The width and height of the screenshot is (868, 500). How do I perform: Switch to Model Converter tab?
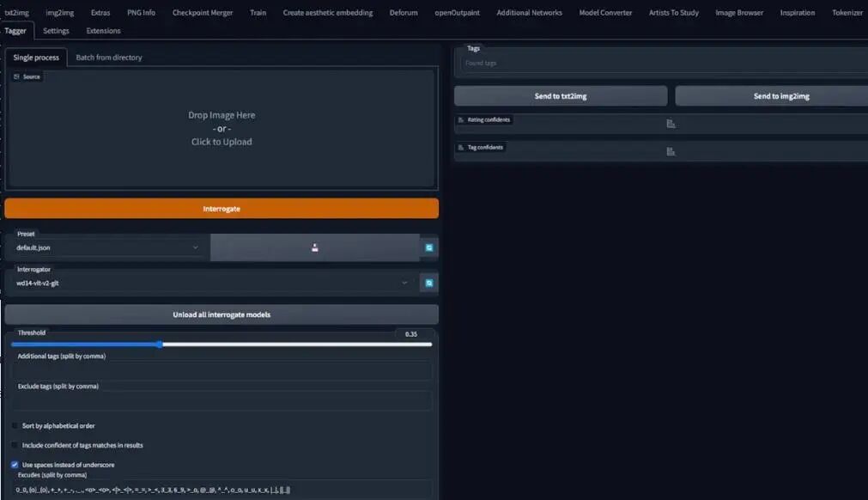[x=605, y=12]
